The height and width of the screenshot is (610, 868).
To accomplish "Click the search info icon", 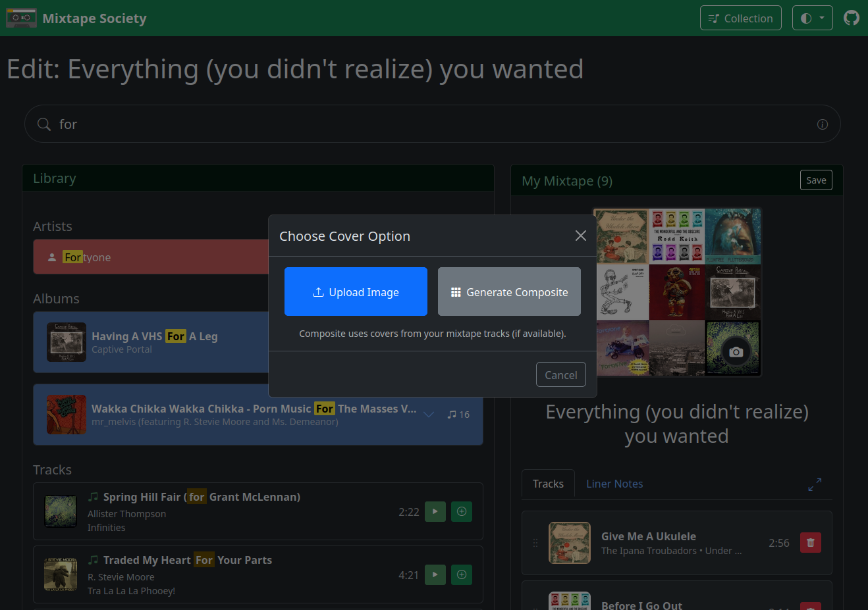I will point(822,124).
